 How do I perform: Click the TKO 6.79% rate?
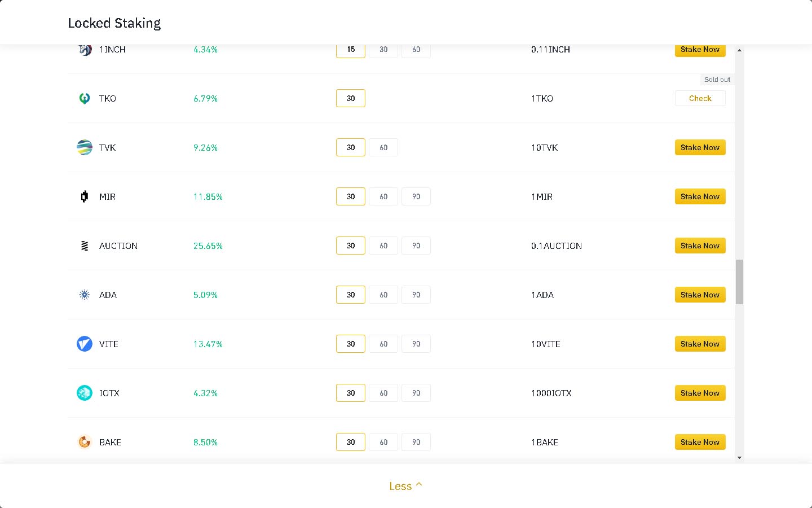point(205,99)
